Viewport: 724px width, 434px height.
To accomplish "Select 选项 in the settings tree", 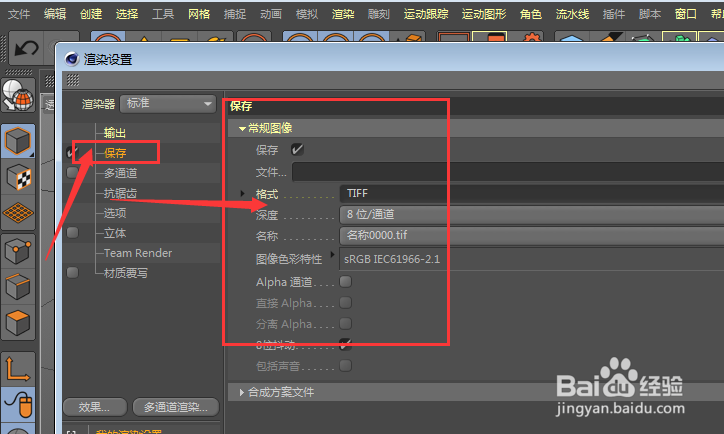I will click(115, 213).
